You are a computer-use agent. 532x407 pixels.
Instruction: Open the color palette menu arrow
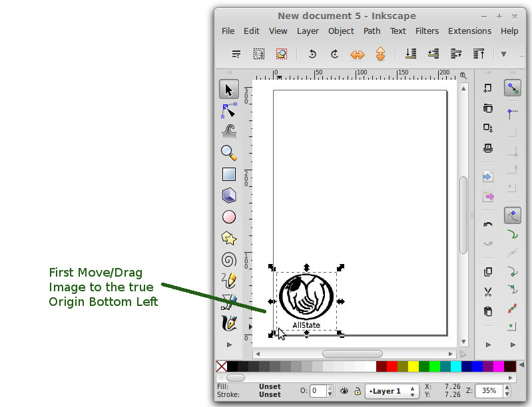(x=521, y=364)
